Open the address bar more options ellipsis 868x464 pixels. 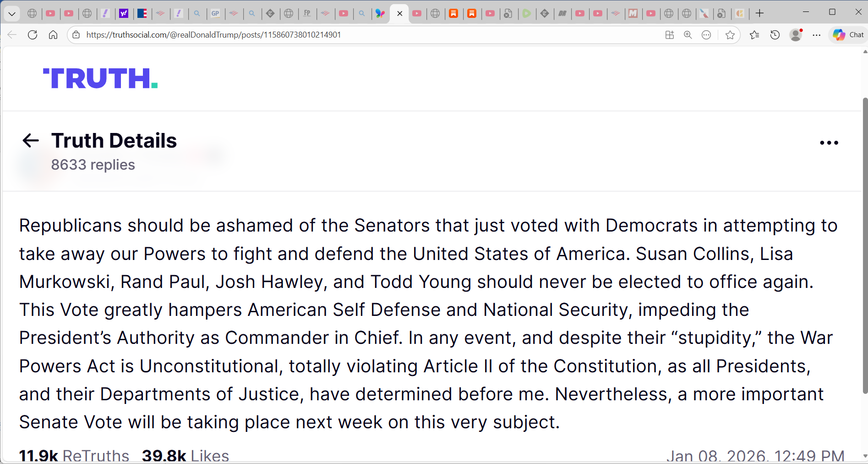coord(706,35)
